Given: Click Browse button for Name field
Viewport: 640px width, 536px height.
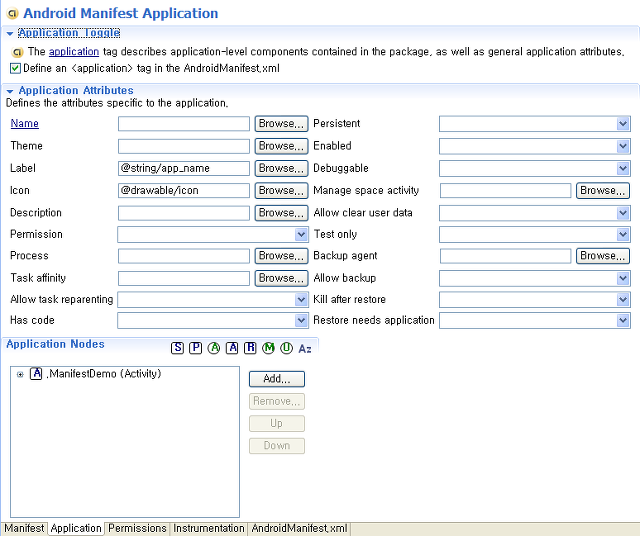Looking at the screenshot, I should (281, 124).
